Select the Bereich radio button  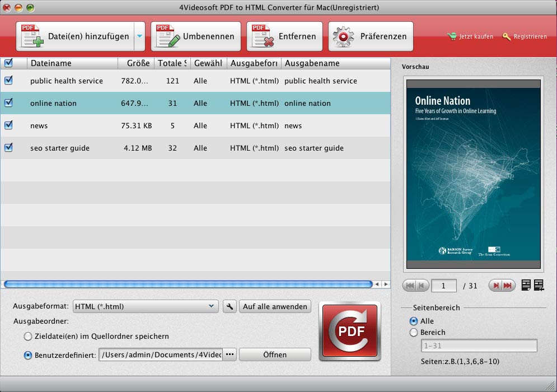click(414, 333)
